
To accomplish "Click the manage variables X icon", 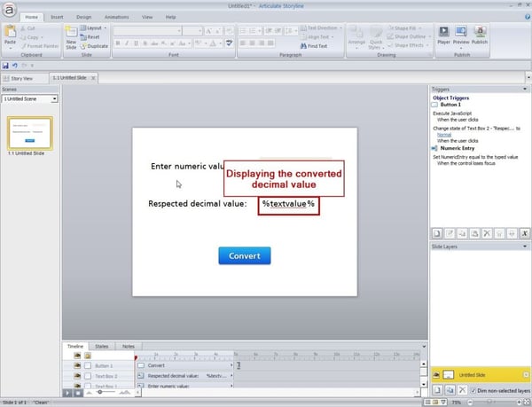I will tap(525, 233).
